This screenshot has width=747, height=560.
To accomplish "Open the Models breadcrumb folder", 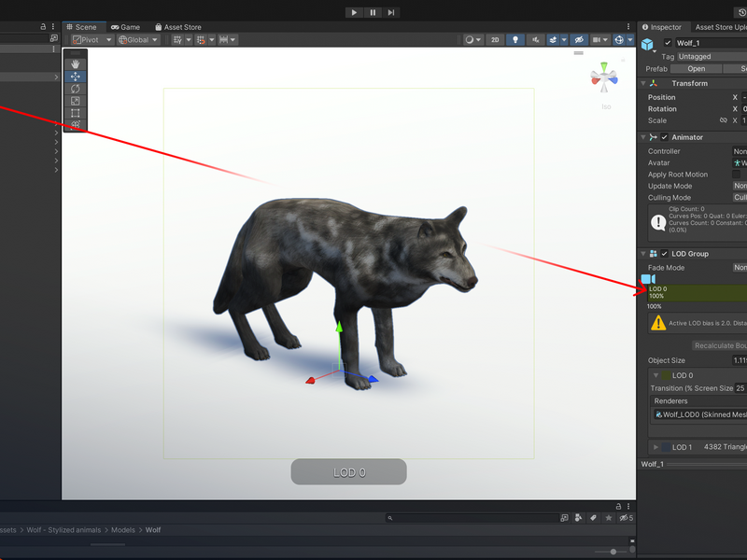I will [123, 530].
